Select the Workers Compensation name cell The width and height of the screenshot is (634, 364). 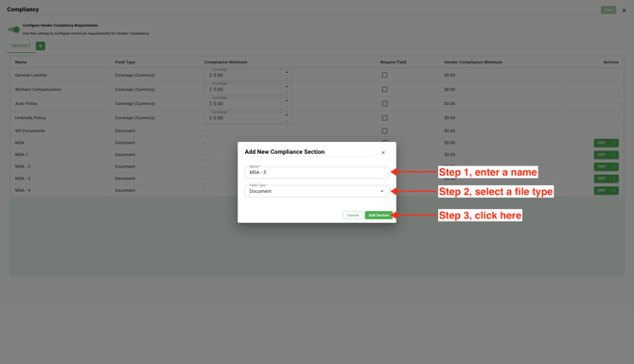coord(38,89)
